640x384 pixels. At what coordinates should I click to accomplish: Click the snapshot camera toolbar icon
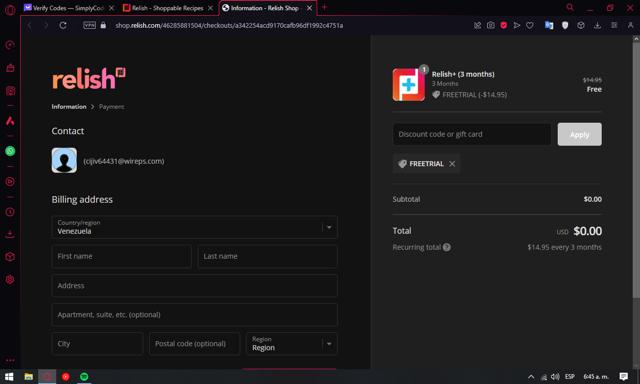(x=491, y=25)
